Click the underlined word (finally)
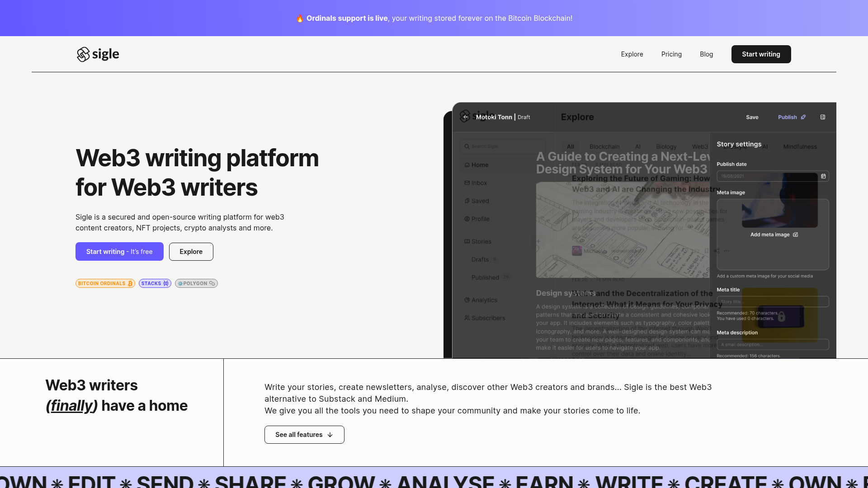The width and height of the screenshot is (868, 488). click(x=72, y=406)
